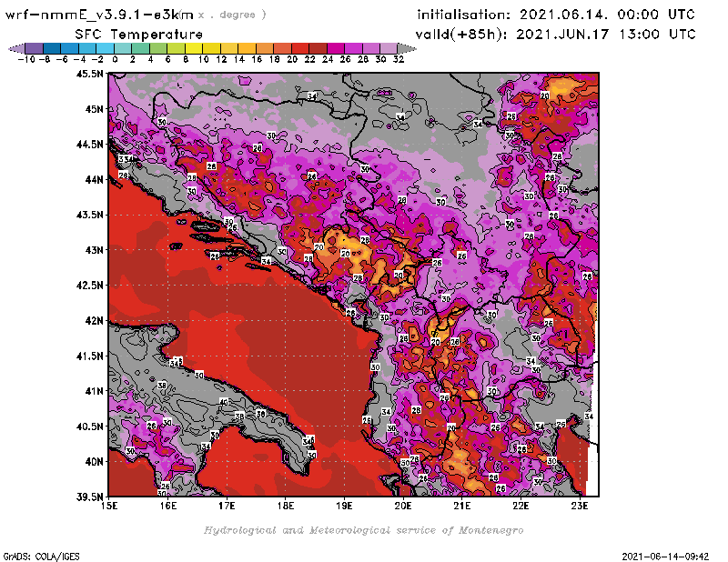Click the '43N' latitude axis label
728x562 pixels.
[94, 250]
